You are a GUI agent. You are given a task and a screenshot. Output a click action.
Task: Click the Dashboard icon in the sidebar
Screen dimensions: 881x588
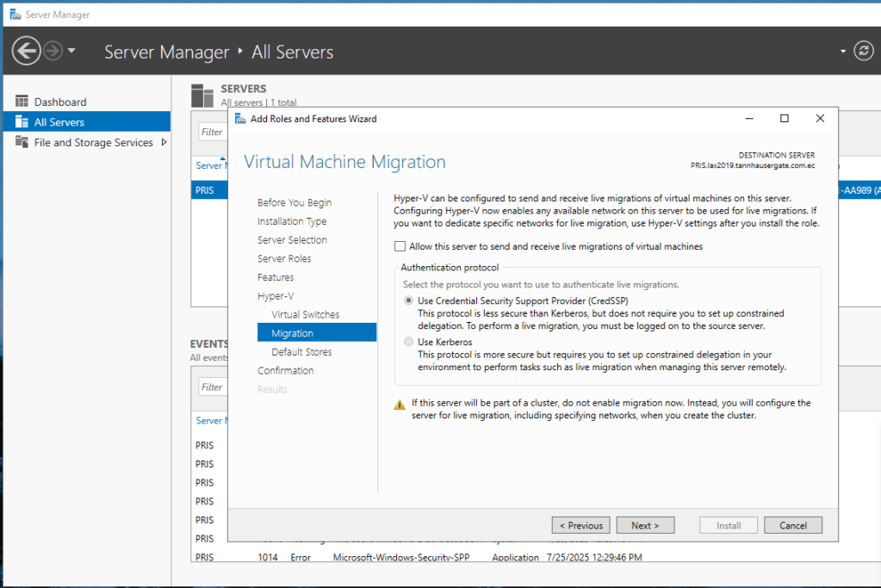(x=22, y=102)
